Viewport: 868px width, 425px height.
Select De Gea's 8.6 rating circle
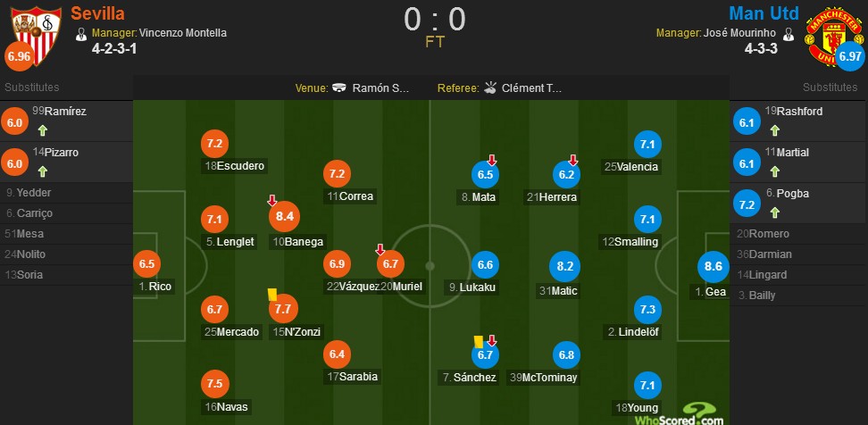[714, 265]
